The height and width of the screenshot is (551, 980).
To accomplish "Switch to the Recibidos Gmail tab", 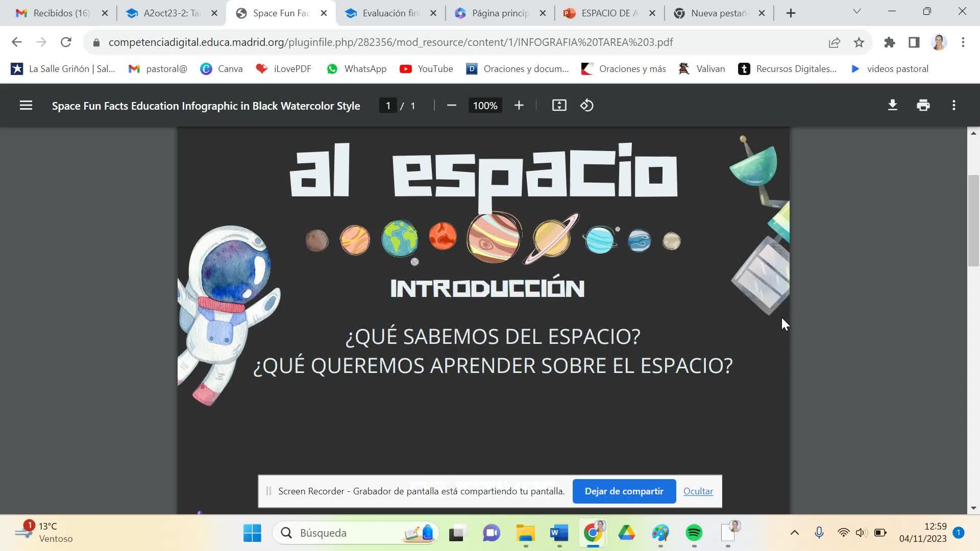I will pos(61,13).
